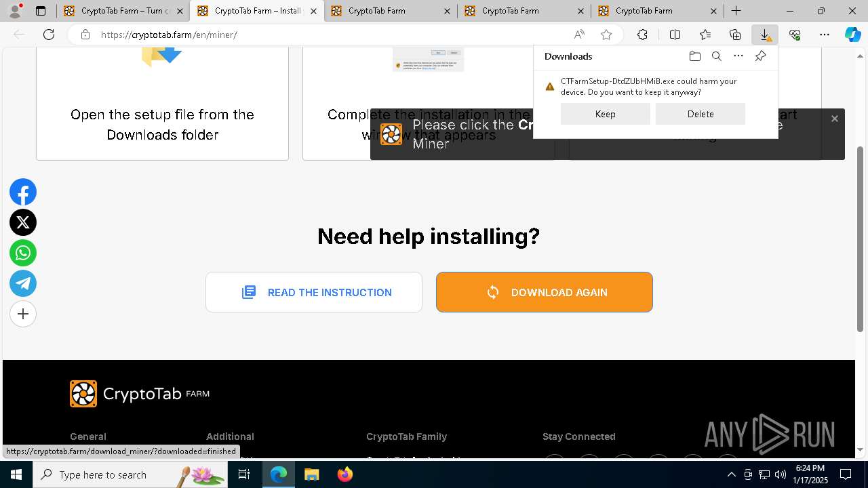Switch to fifth CryptoTab Farm tab
This screenshot has width=868, height=488.
(657, 11)
